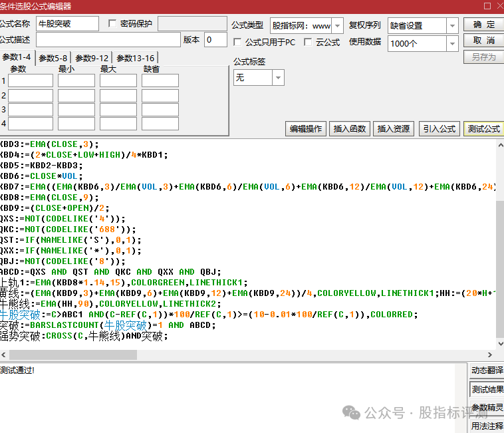Toggle the 云公式 checkbox

pyautogui.click(x=308, y=43)
